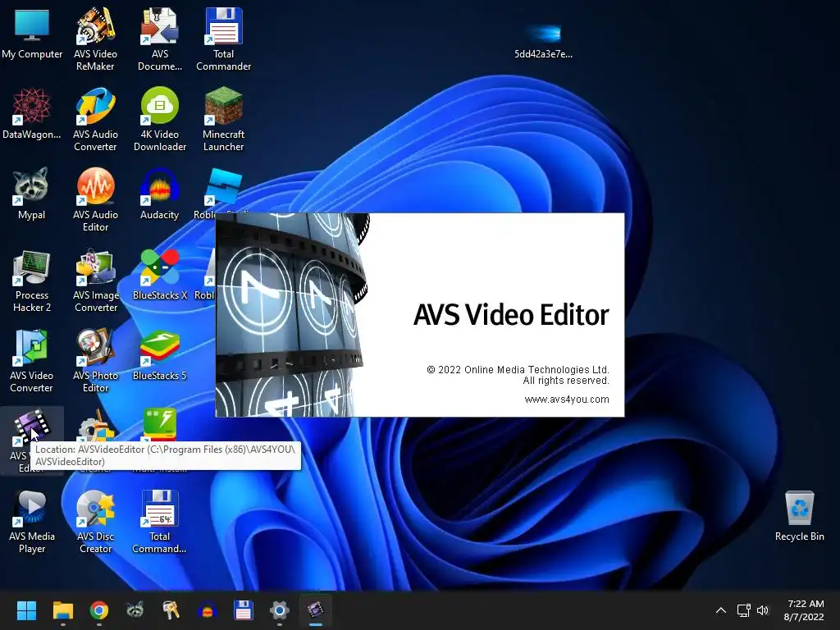Click the www.avs4you.com text on splash
The image size is (840, 630).
point(567,399)
